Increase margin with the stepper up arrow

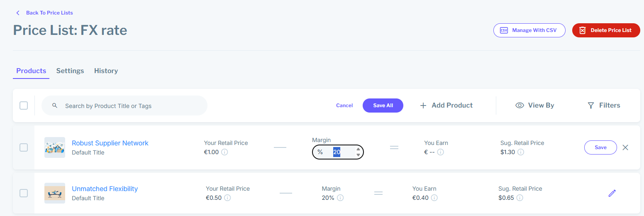(x=358, y=150)
